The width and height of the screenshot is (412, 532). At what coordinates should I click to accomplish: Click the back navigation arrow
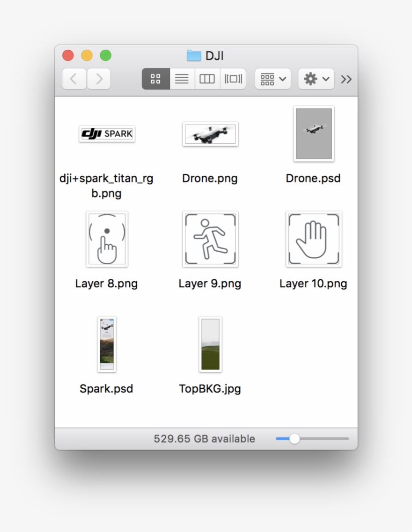(x=74, y=79)
